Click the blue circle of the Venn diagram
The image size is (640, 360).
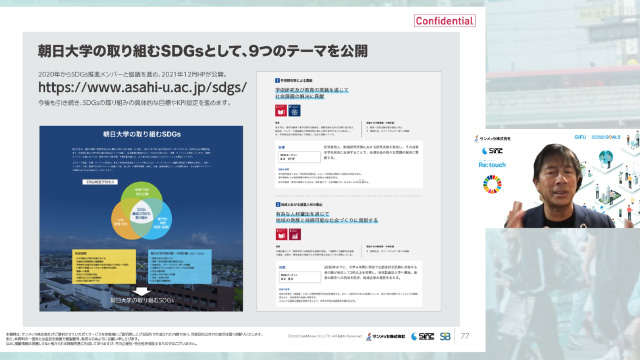tap(161, 220)
